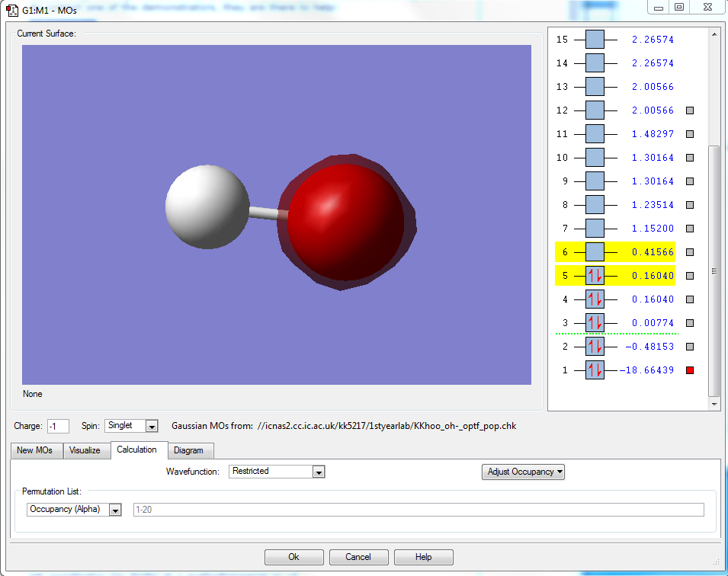The image size is (728, 576).
Task: Click the Charge input field
Action: pyautogui.click(x=58, y=426)
